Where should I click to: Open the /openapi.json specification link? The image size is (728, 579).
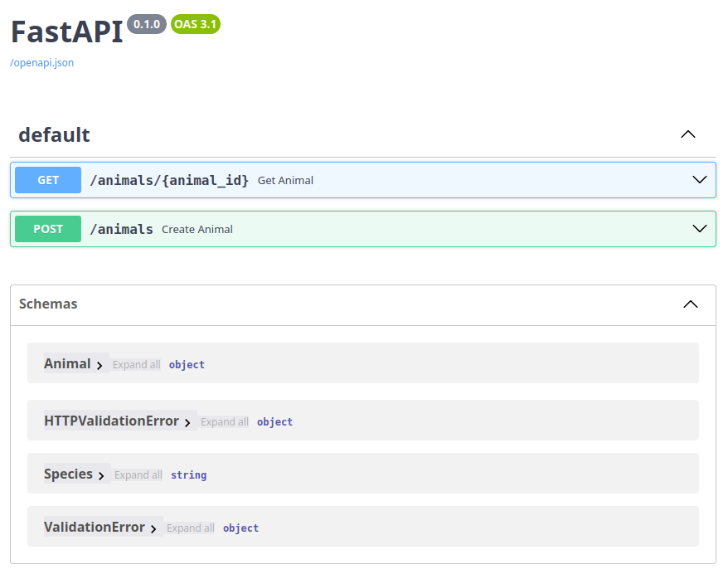(x=41, y=62)
